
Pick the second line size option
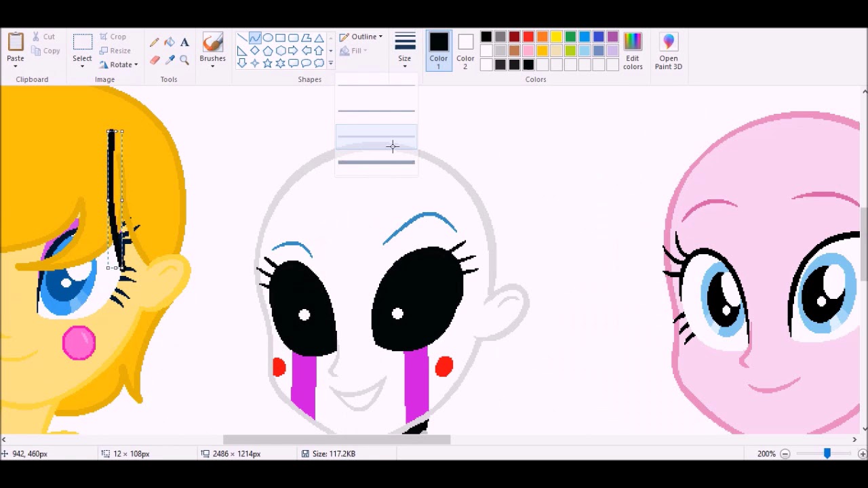[x=376, y=110]
